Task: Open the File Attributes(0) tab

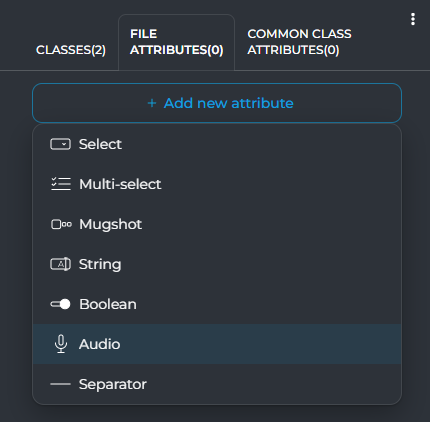Action: [x=176, y=42]
